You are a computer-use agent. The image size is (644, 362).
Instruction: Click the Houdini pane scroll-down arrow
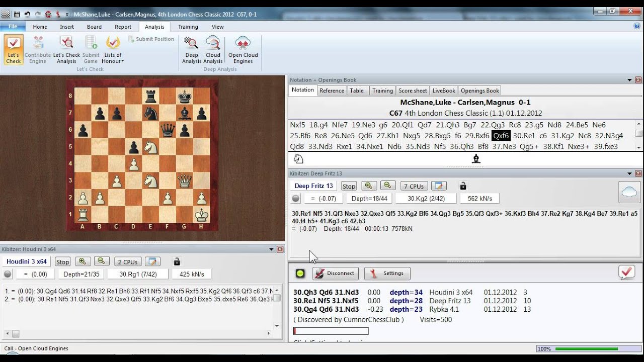[277, 326]
